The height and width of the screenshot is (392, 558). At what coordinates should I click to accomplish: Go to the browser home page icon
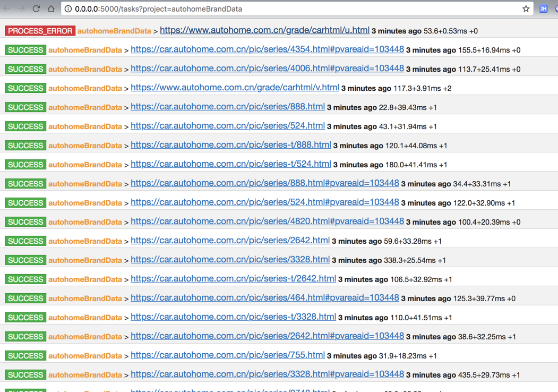(x=51, y=8)
